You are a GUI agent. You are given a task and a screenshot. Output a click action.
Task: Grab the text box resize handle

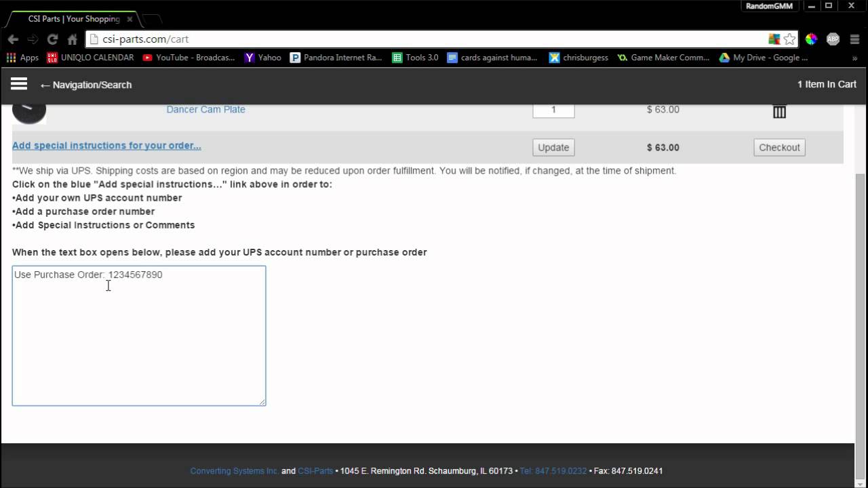point(262,401)
